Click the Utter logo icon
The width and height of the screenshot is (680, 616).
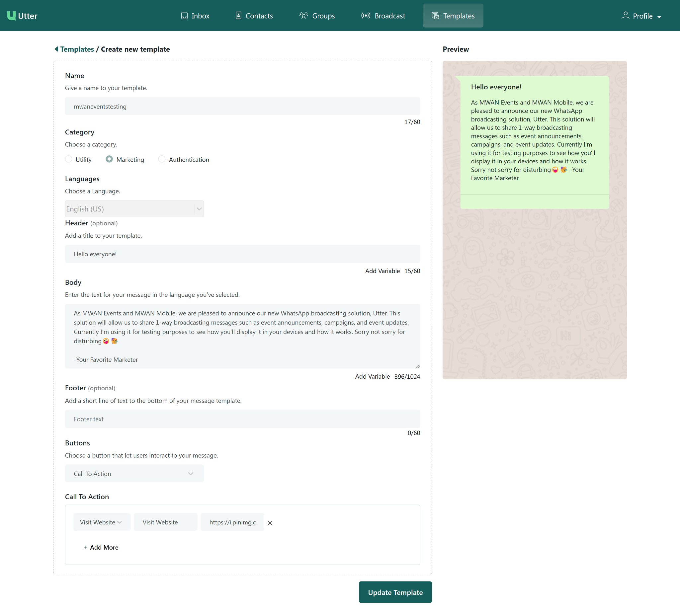[x=12, y=16]
